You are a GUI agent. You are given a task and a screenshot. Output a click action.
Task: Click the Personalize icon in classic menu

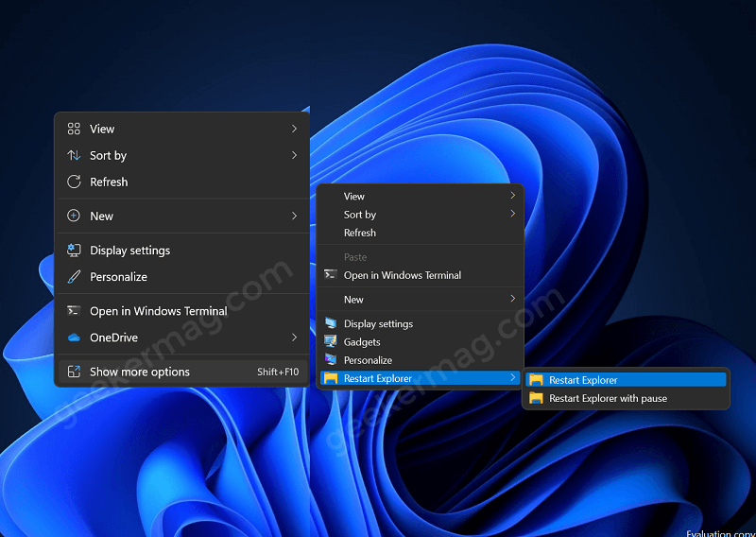331,359
